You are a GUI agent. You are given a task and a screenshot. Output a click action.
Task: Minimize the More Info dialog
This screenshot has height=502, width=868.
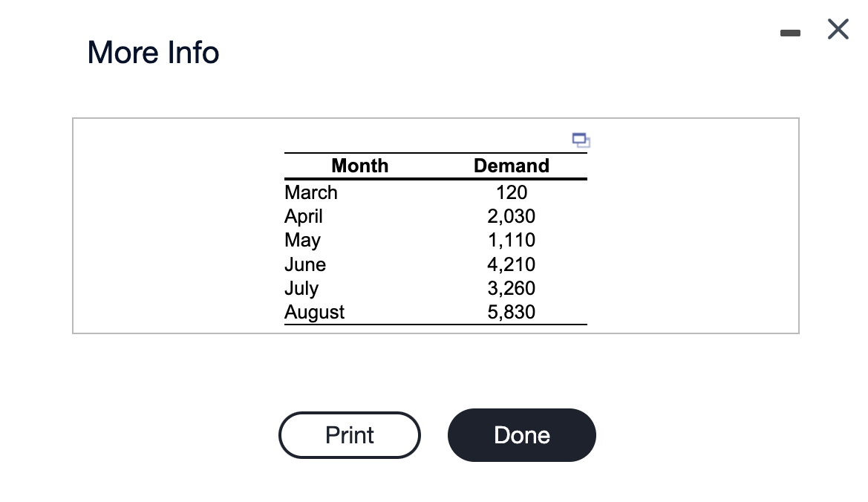(x=792, y=32)
